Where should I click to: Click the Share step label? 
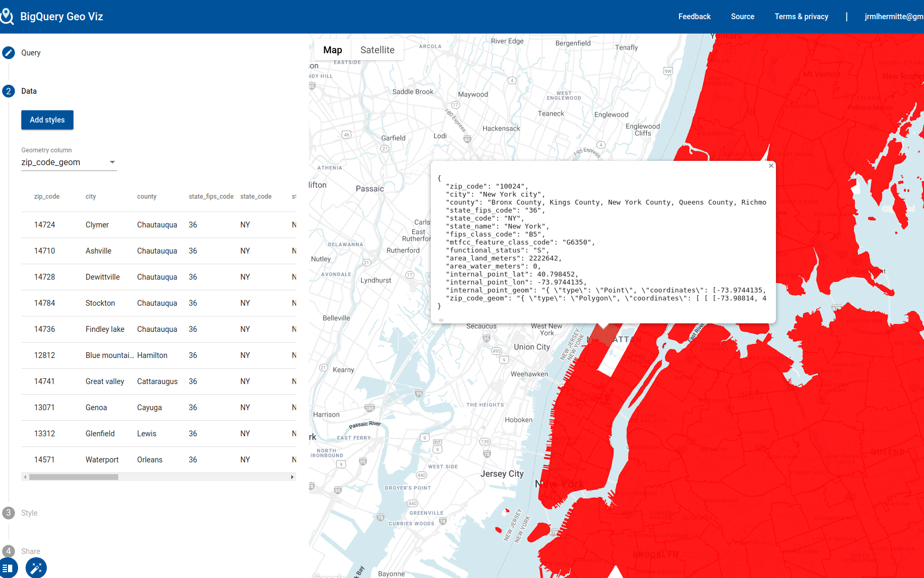click(x=30, y=551)
